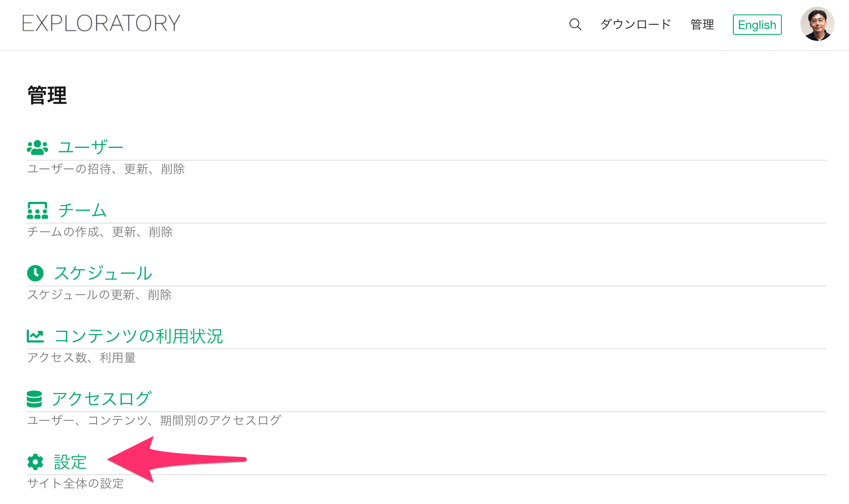The width and height of the screenshot is (849, 504).
Task: Click the team icon beside チーム
Action: point(37,210)
